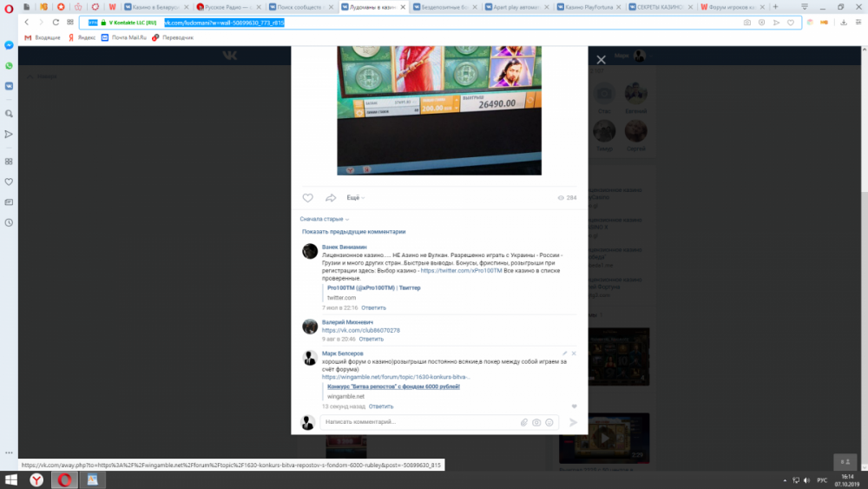Attach a file to the comment

coord(523,422)
